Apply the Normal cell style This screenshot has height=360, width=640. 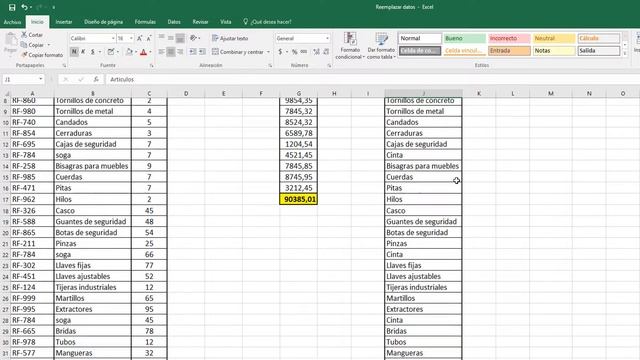420,38
